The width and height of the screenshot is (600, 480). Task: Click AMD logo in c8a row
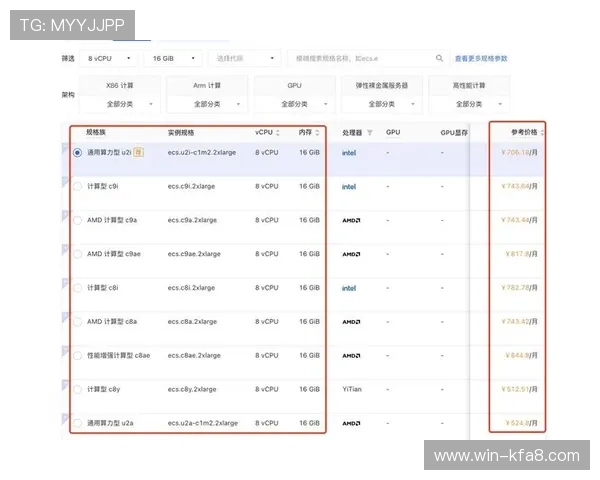tap(351, 322)
